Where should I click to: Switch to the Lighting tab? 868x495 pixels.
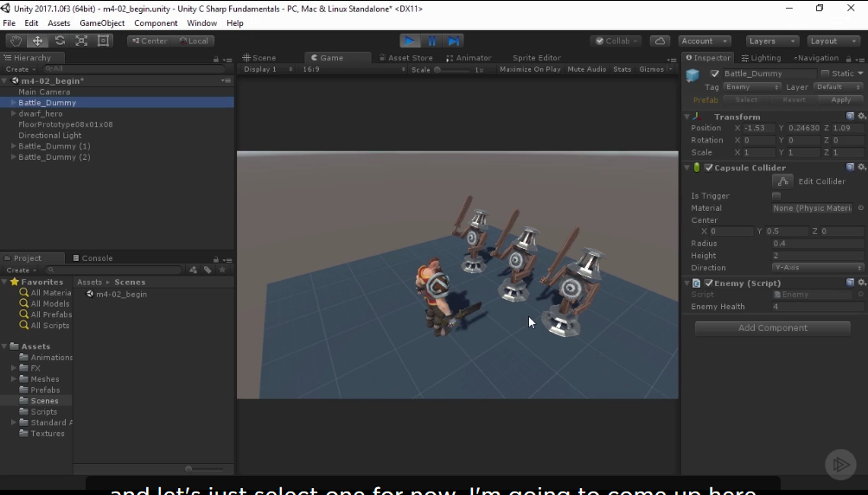click(761, 58)
